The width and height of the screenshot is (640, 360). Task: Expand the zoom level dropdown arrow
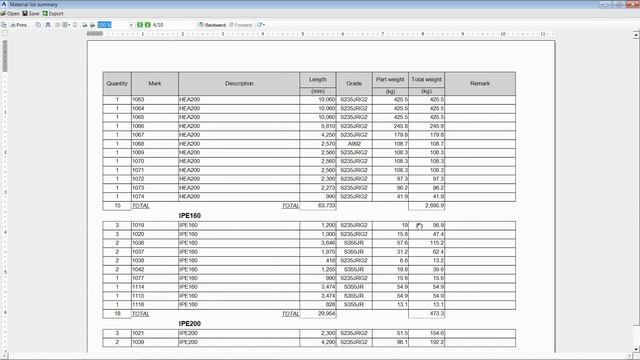click(131, 25)
